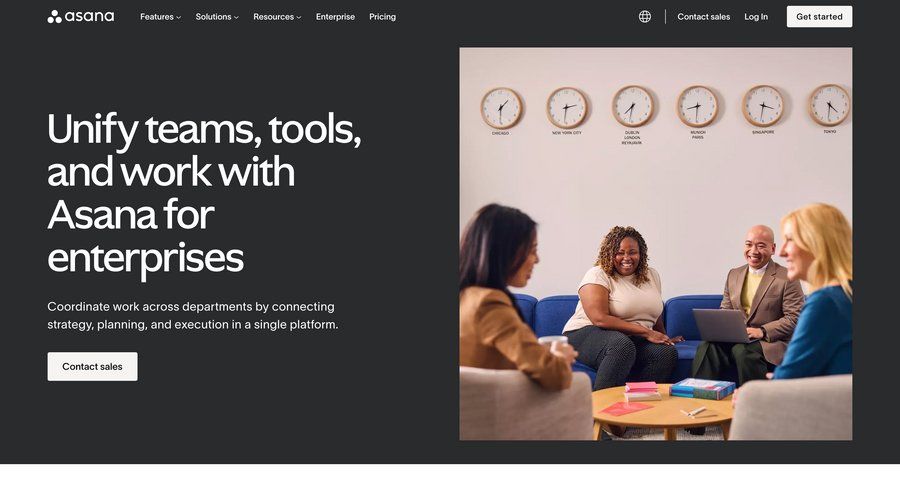Click the Chicago clock in photo

pyautogui.click(x=501, y=107)
